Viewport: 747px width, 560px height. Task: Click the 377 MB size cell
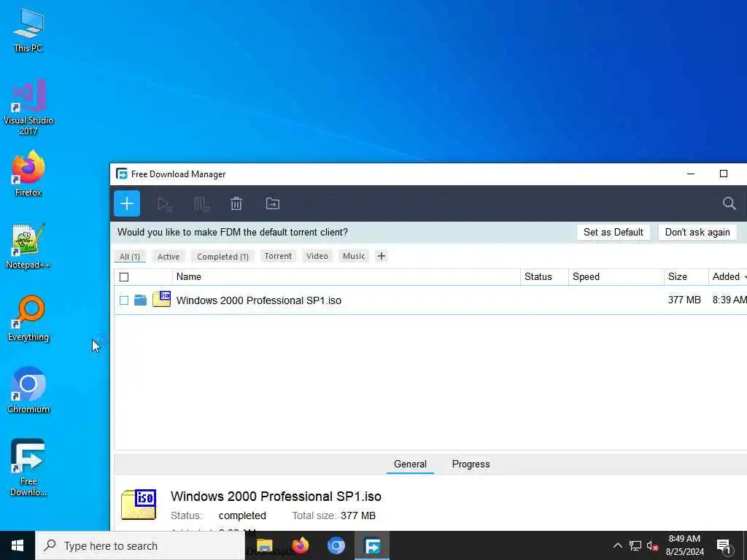tap(684, 300)
